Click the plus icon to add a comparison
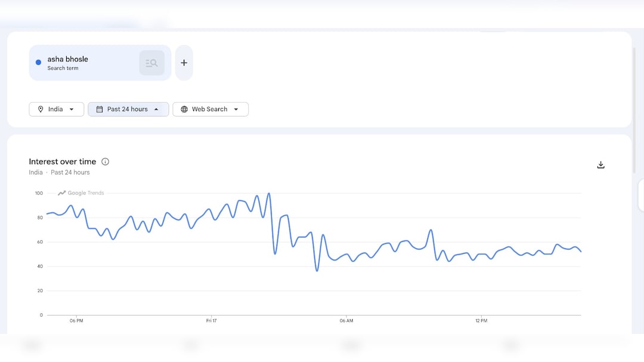The image size is (644, 362). pyautogui.click(x=184, y=63)
